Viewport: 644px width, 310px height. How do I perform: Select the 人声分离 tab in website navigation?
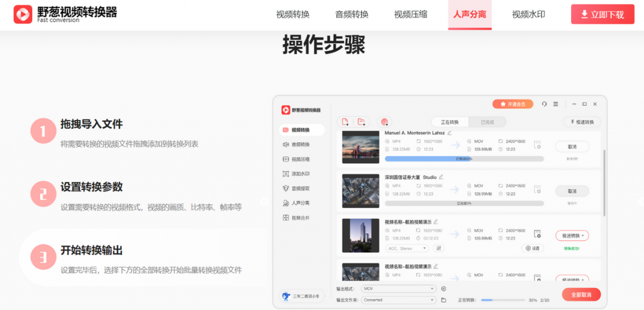(x=469, y=14)
